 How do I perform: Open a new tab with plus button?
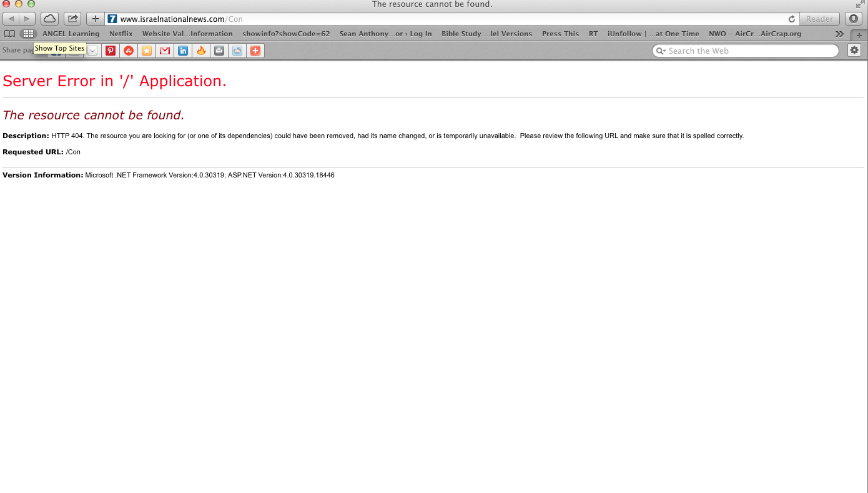point(859,35)
